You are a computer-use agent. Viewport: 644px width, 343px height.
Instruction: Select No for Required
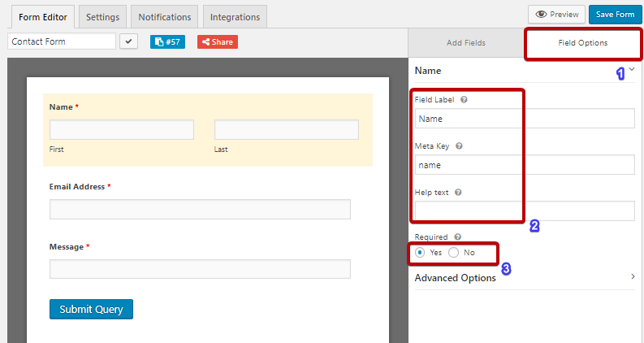pos(453,253)
